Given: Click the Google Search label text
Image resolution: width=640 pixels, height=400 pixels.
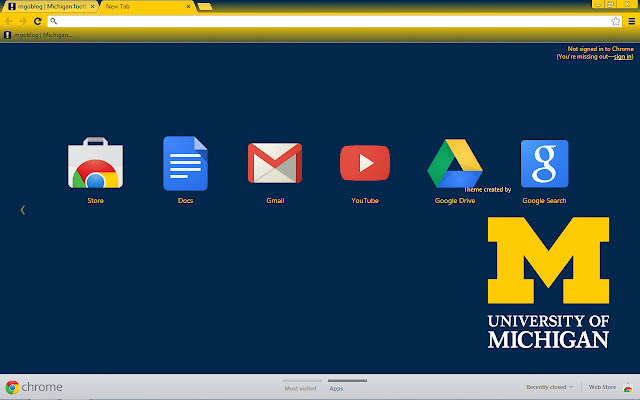Looking at the screenshot, I should click(x=544, y=200).
